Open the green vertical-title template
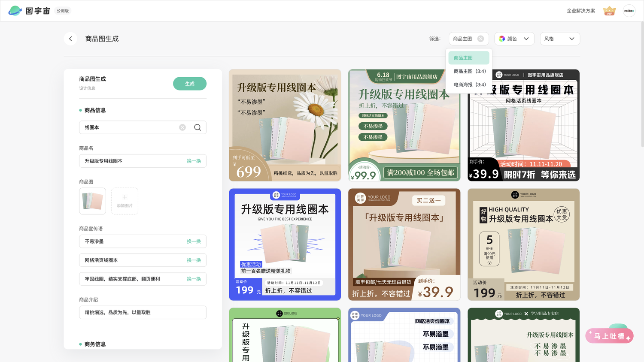Screen dimensions: 644x362 pos(285,335)
